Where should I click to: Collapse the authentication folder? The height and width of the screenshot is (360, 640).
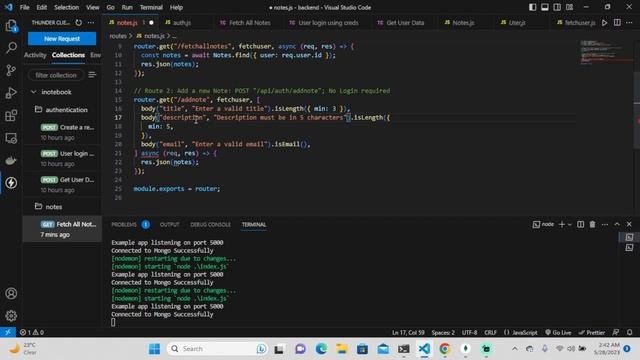[x=38, y=109]
